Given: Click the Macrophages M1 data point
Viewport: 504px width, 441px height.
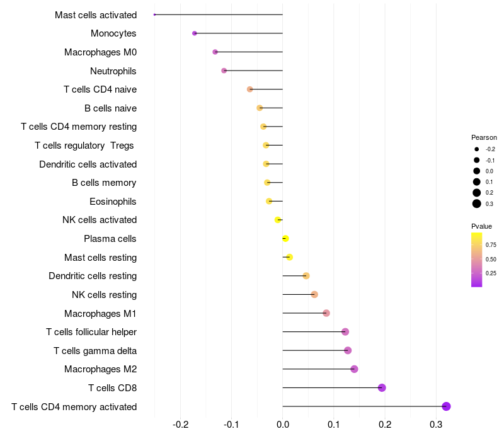Looking at the screenshot, I should [326, 313].
